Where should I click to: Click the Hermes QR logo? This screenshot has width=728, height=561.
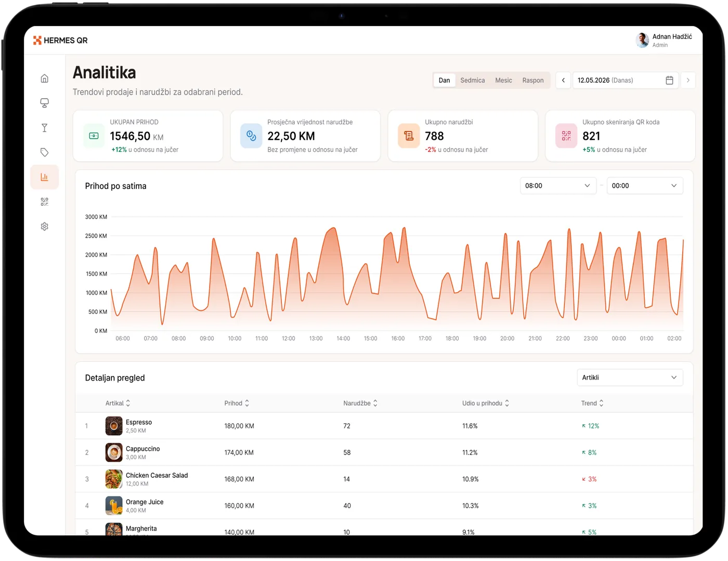(60, 41)
